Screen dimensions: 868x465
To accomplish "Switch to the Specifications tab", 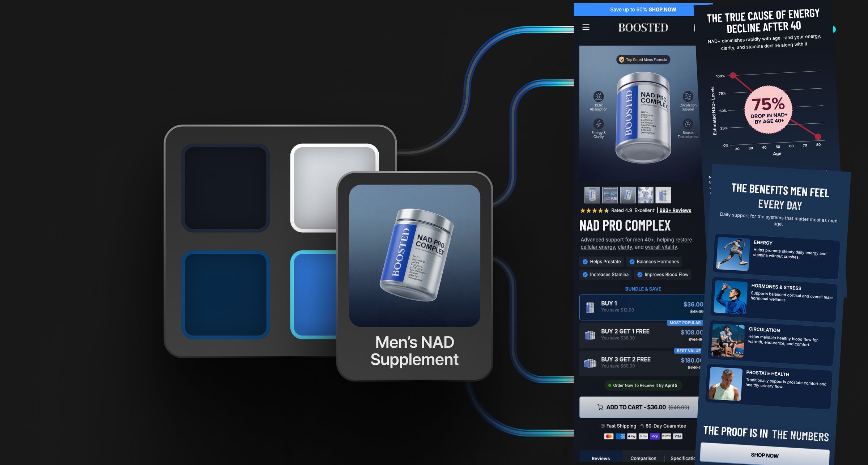I will [x=683, y=458].
